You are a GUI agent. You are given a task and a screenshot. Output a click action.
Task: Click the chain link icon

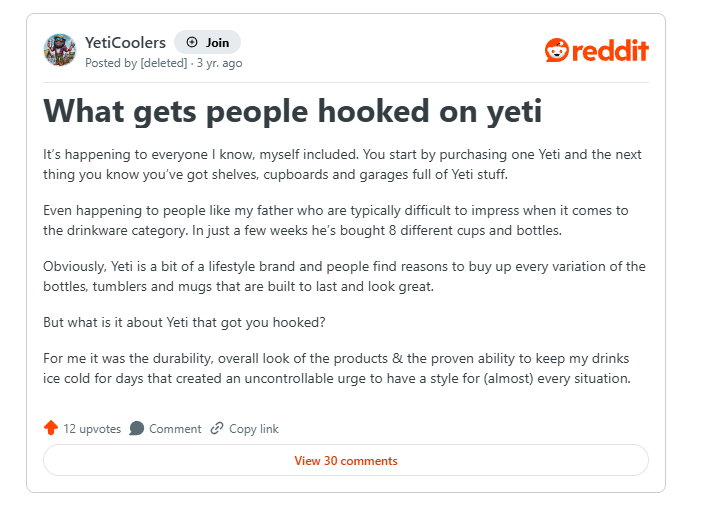(x=217, y=428)
